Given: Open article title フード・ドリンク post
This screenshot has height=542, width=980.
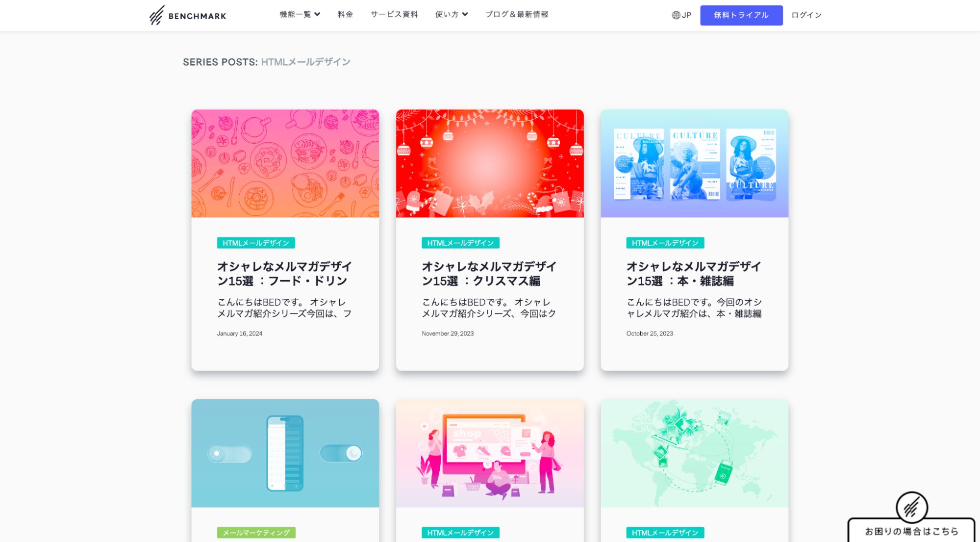Looking at the screenshot, I should click(284, 274).
